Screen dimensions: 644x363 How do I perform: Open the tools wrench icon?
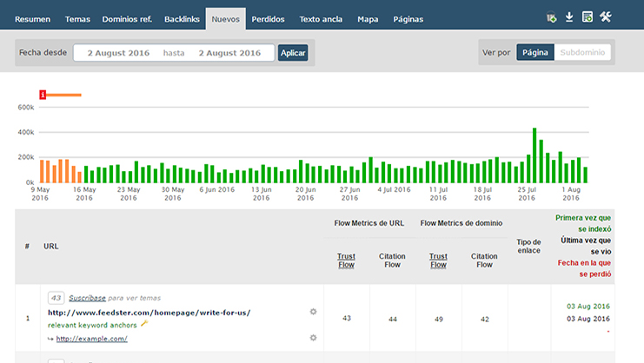coord(606,17)
